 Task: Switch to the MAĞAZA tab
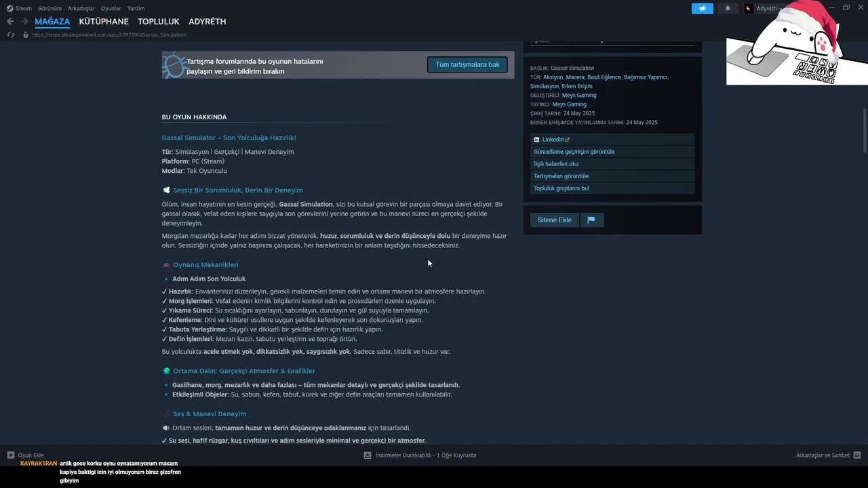[52, 22]
